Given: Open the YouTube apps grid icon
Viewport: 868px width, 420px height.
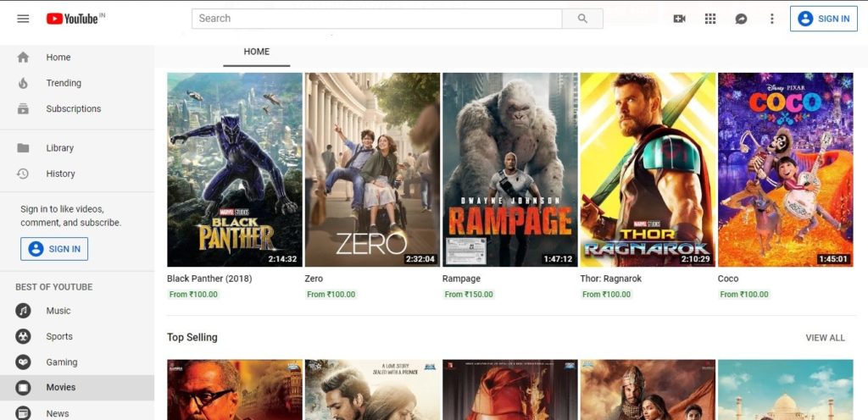Looking at the screenshot, I should (710, 19).
